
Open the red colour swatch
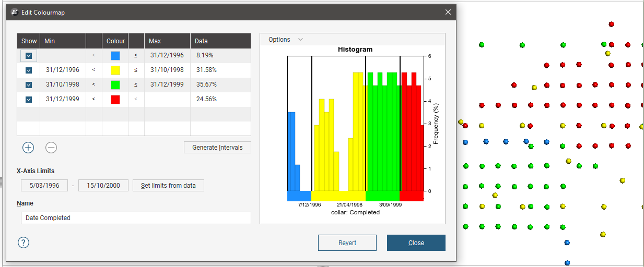(x=115, y=99)
